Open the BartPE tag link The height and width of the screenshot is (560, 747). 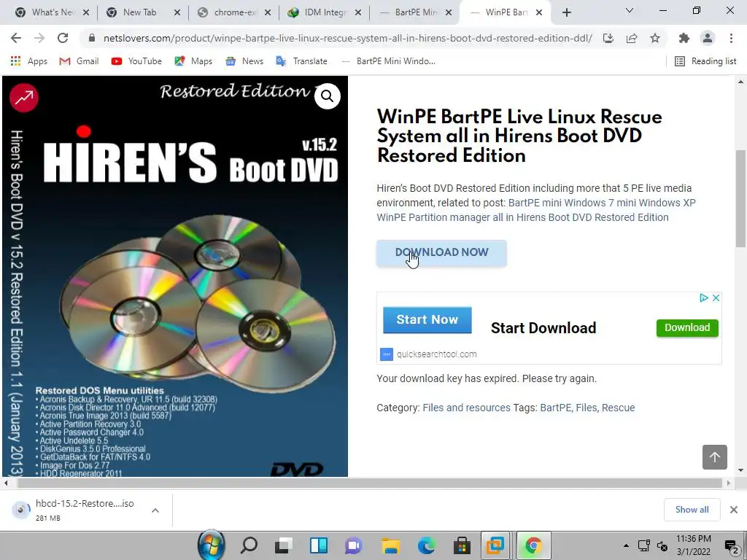[x=555, y=408]
